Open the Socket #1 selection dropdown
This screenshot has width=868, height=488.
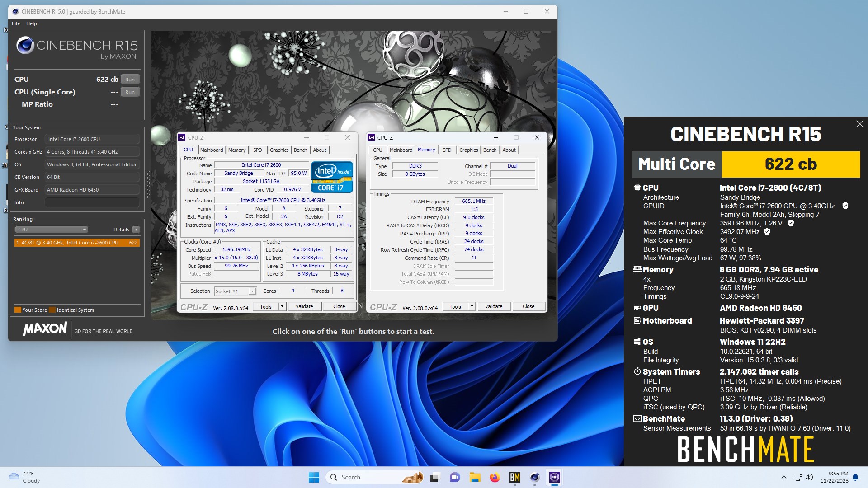[x=236, y=291]
